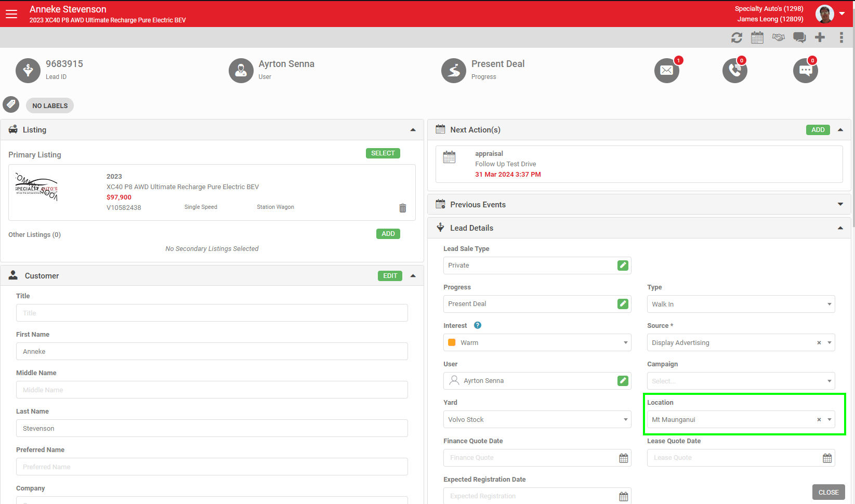Open the email messages icon with badge

[667, 70]
